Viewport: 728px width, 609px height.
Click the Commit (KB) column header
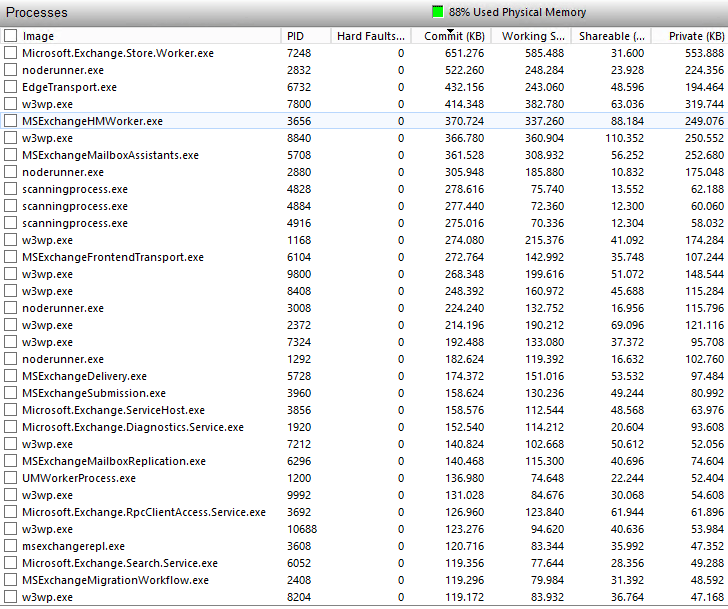pyautogui.click(x=454, y=36)
